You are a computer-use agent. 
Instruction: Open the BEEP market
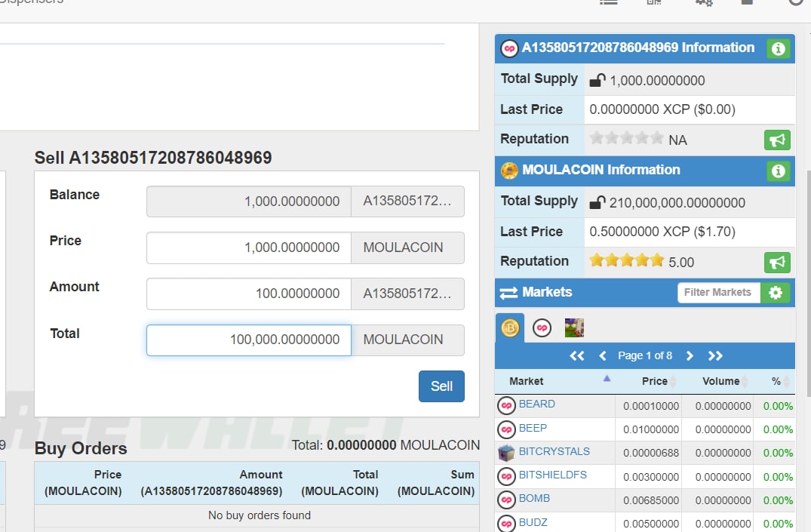533,429
